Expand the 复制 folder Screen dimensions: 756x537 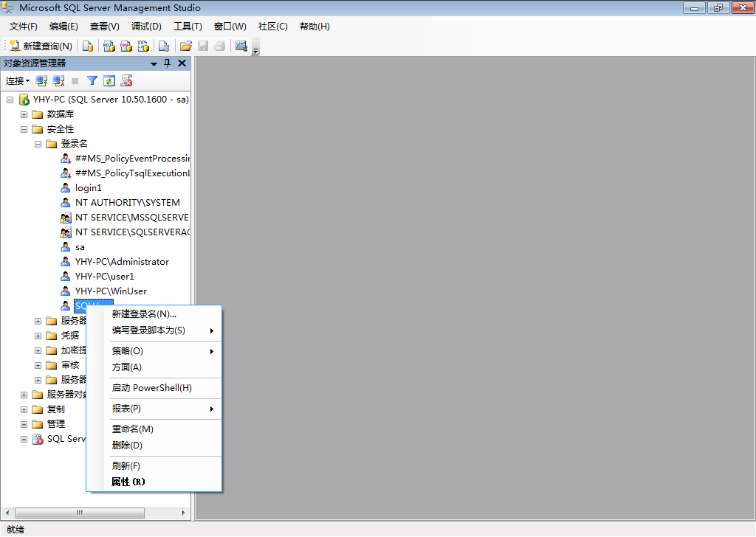[x=24, y=409]
